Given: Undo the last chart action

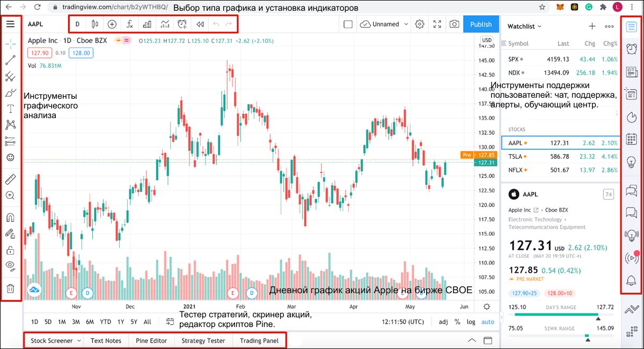Looking at the screenshot, I should tap(216, 24).
